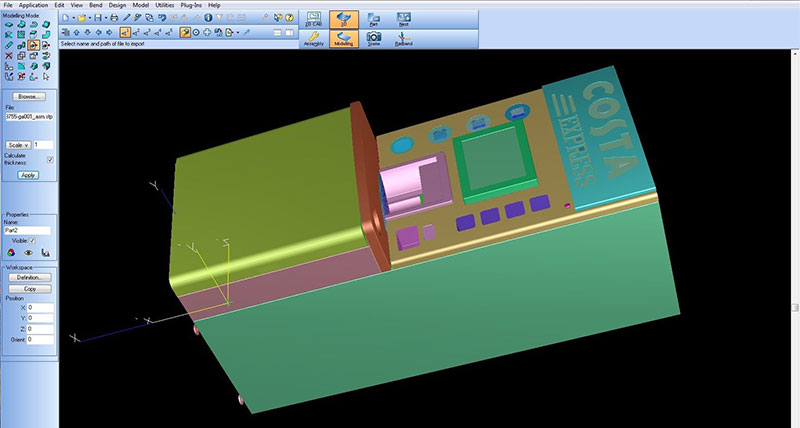Click the print icon in toolbar
Screen dimensions: 800x428
(x=114, y=18)
